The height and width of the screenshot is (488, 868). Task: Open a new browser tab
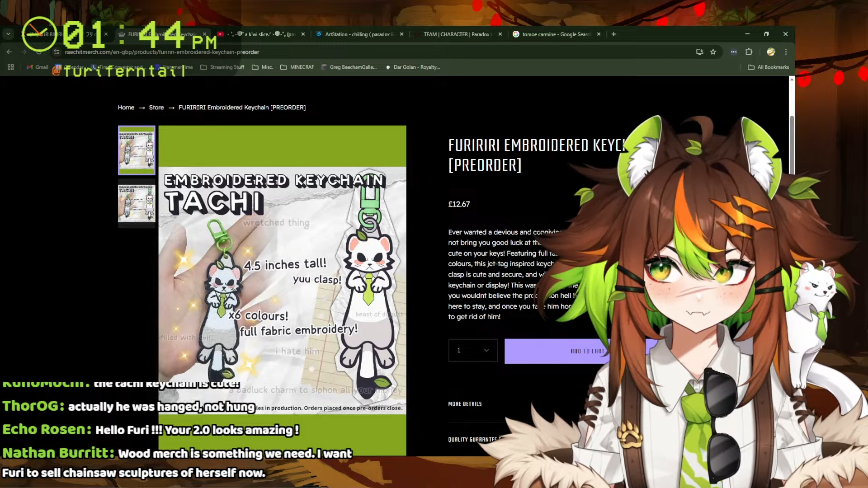point(613,34)
